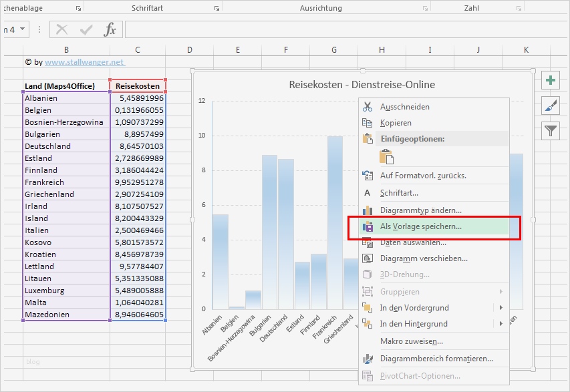Select Als Vorlage speichern menu entry

point(420,227)
